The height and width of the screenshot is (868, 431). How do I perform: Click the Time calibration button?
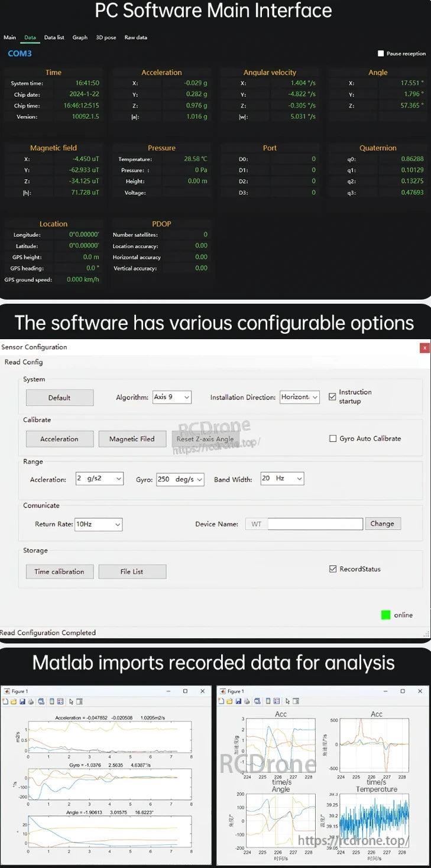tap(59, 571)
